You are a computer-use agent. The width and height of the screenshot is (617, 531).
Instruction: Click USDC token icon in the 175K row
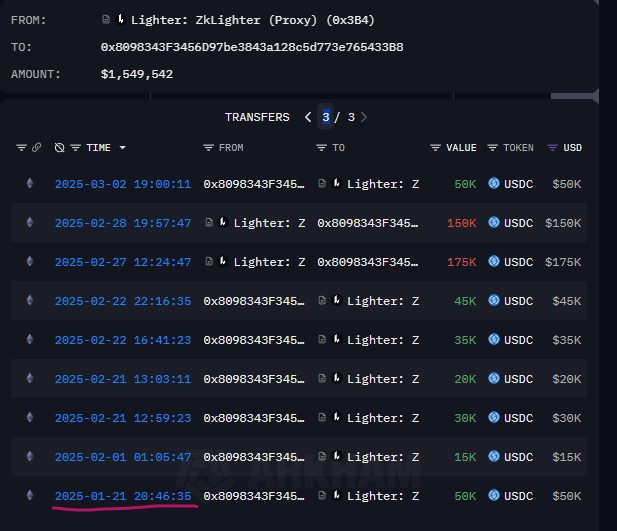(x=494, y=261)
